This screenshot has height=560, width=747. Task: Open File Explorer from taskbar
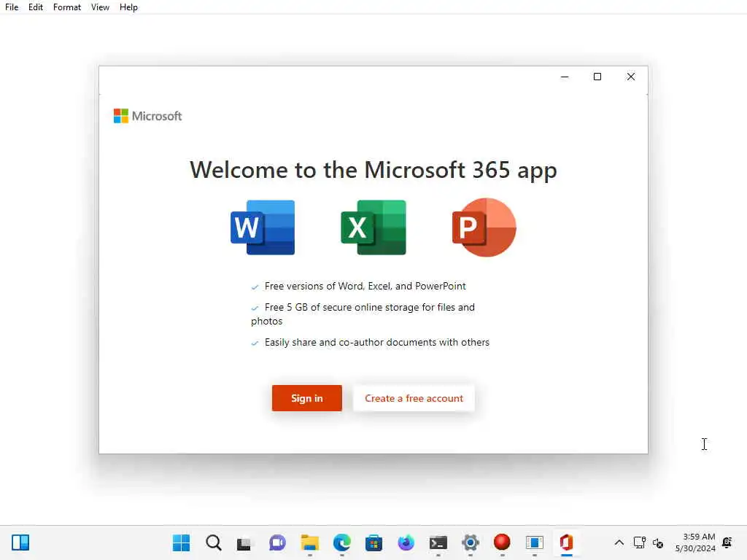309,542
